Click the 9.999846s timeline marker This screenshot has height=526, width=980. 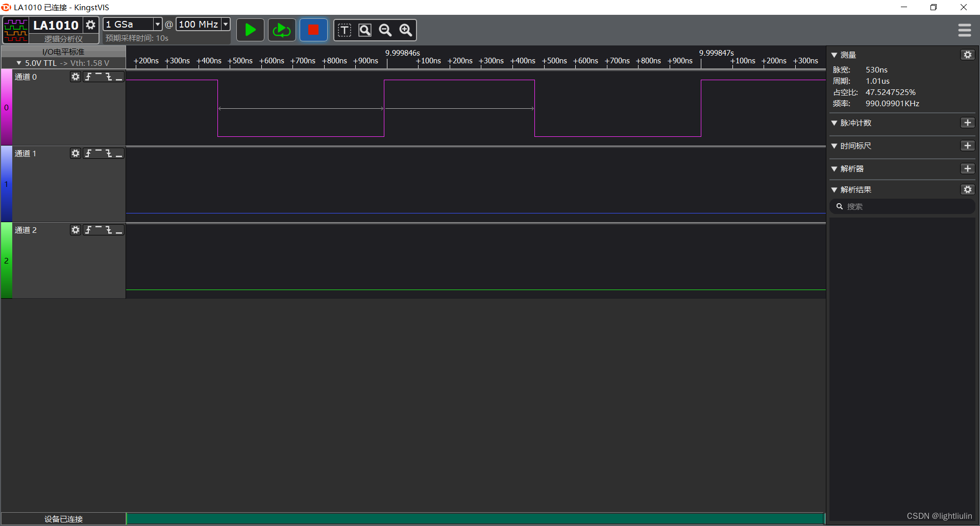point(402,53)
